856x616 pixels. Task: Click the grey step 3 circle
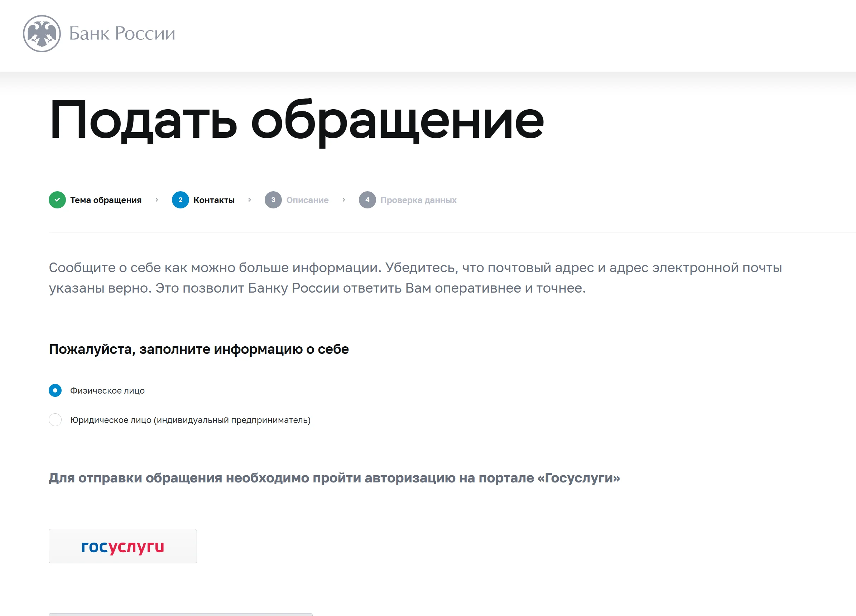pos(273,200)
